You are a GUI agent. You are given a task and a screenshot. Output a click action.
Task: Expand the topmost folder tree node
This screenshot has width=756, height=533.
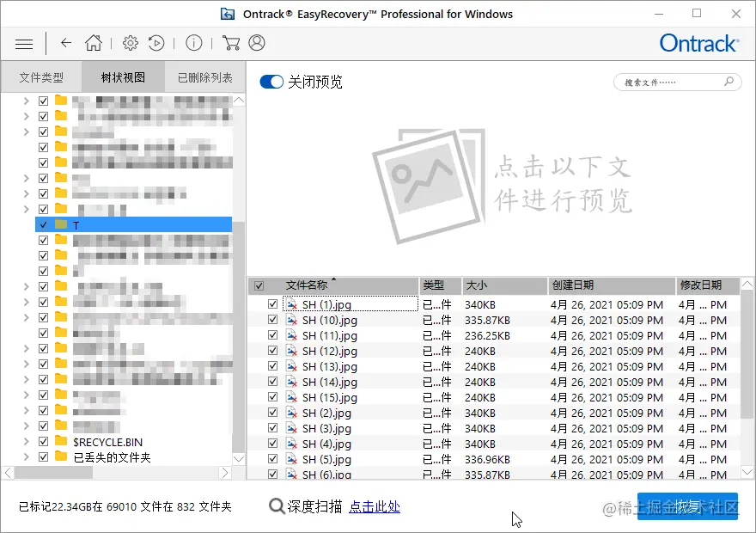click(x=26, y=101)
